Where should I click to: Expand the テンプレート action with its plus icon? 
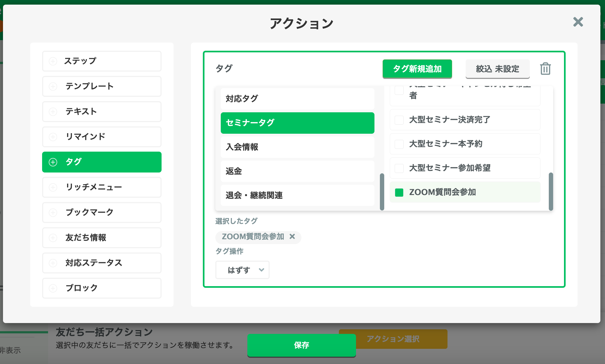tap(53, 86)
